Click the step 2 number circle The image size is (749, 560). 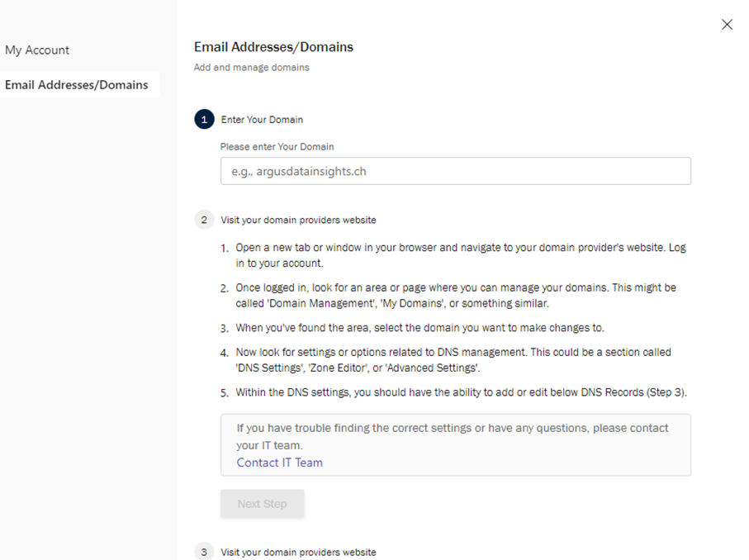click(x=204, y=220)
